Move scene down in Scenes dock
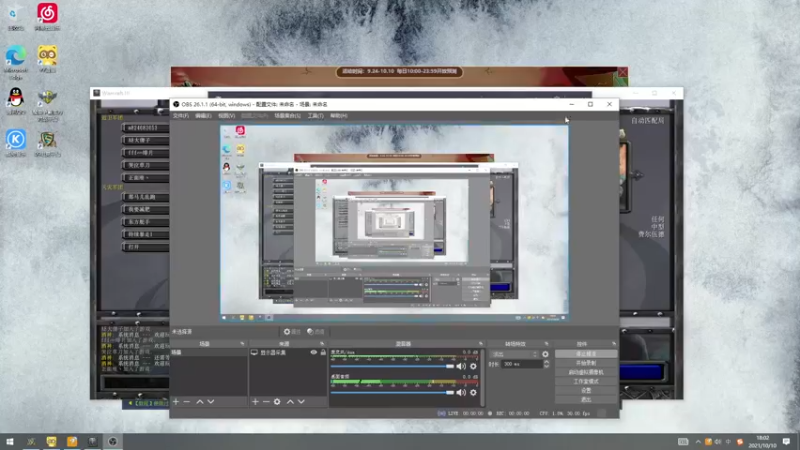The width and height of the screenshot is (800, 450). coord(211,402)
